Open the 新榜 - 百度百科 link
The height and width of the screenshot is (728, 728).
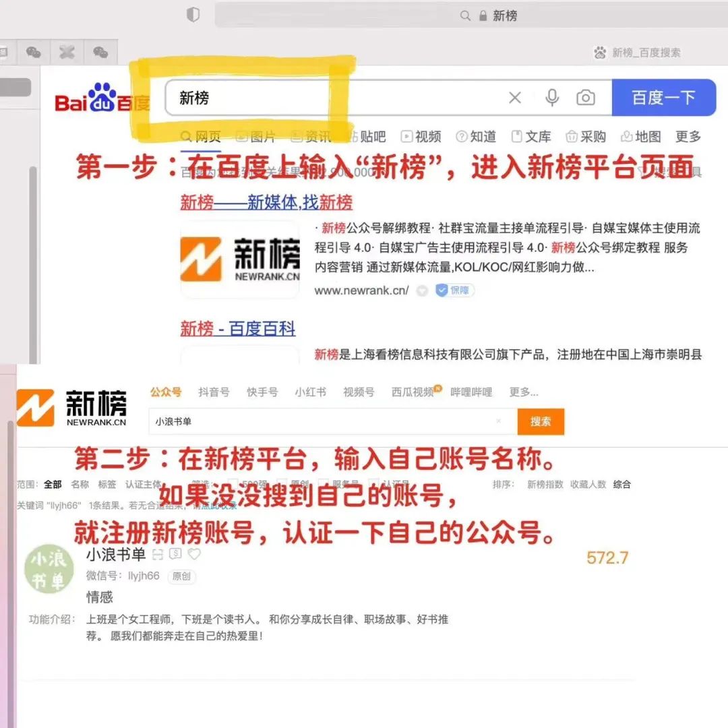click(x=238, y=328)
